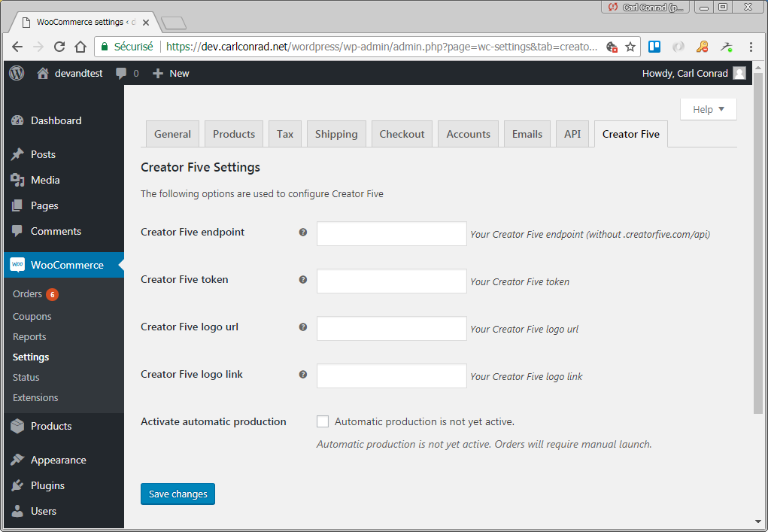Open Chrome three-dot menu
Viewport: 768px width, 532px height.
(751, 47)
